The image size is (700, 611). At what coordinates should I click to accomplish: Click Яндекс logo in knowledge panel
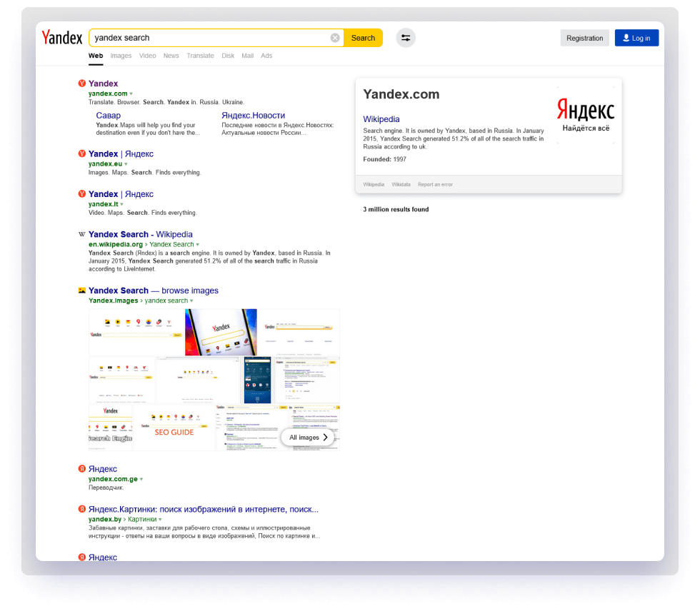point(586,115)
